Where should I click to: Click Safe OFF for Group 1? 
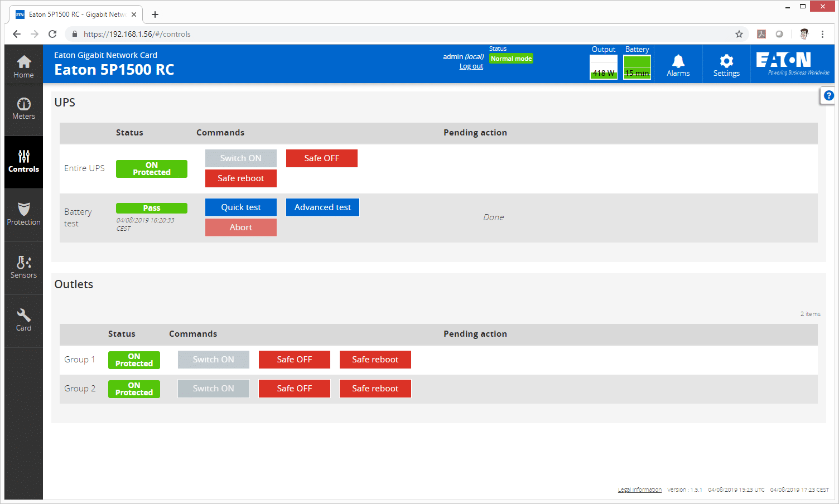(x=295, y=360)
